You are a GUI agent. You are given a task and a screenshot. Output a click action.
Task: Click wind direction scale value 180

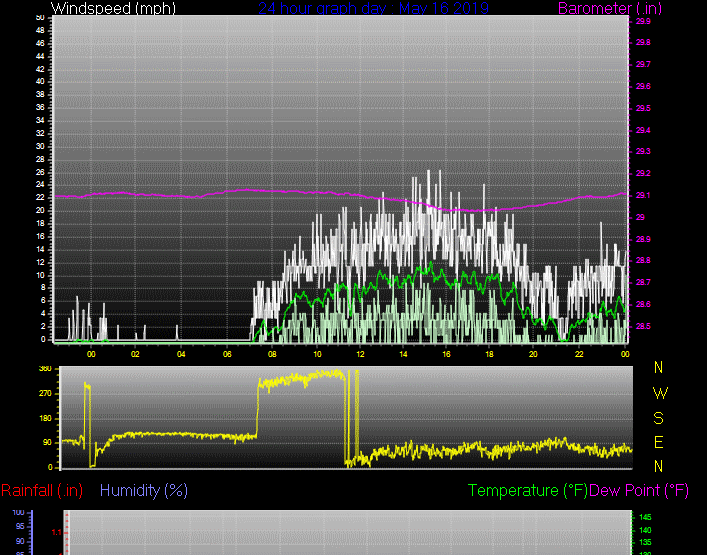click(46, 419)
